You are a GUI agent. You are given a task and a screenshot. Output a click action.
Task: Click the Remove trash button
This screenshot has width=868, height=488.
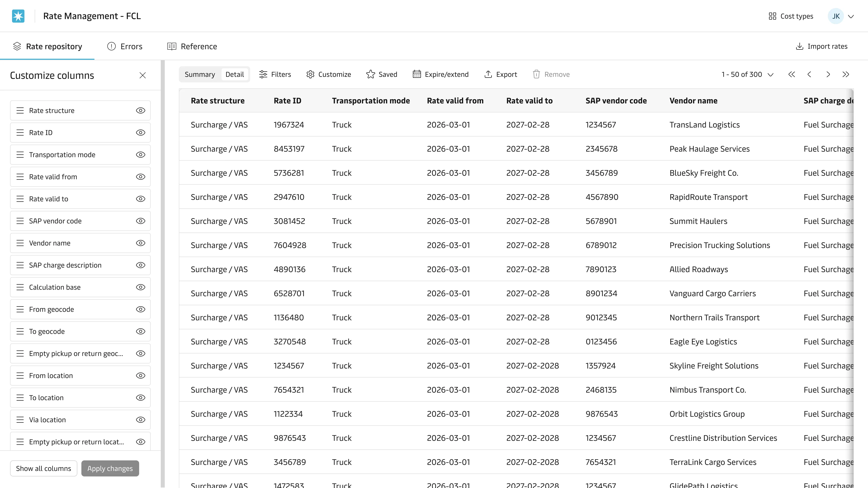[x=551, y=74]
